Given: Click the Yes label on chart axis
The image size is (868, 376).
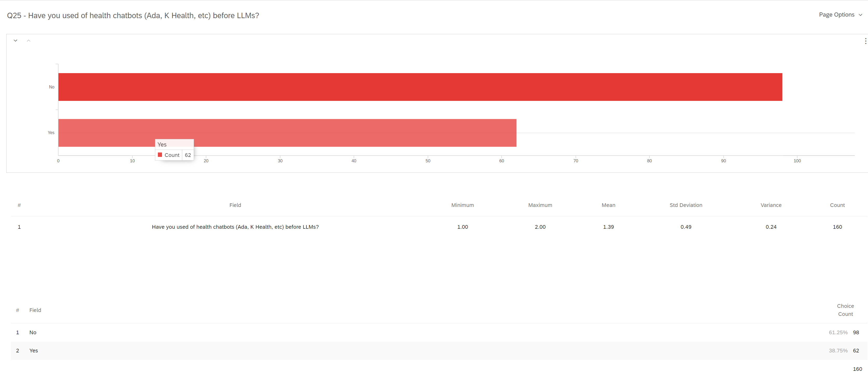Looking at the screenshot, I should point(51,133).
